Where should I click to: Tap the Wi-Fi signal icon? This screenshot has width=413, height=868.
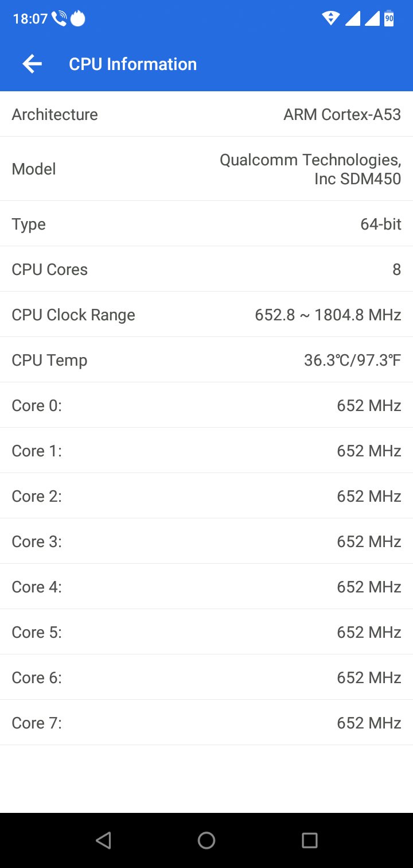(331, 18)
